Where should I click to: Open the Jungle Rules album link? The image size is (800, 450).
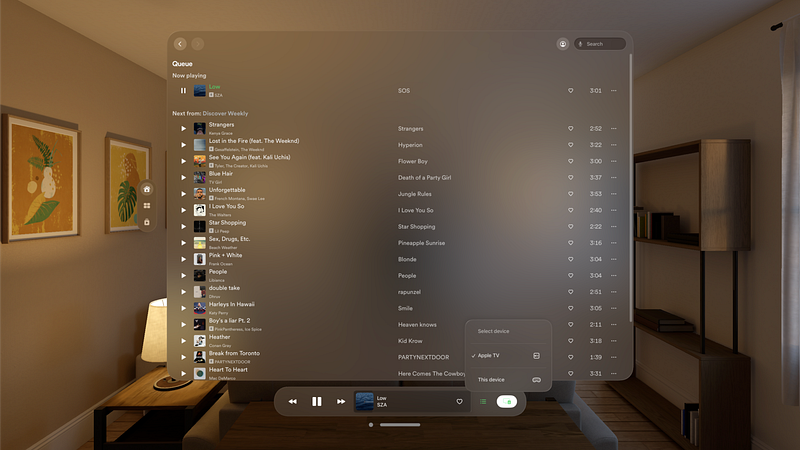[x=415, y=194]
